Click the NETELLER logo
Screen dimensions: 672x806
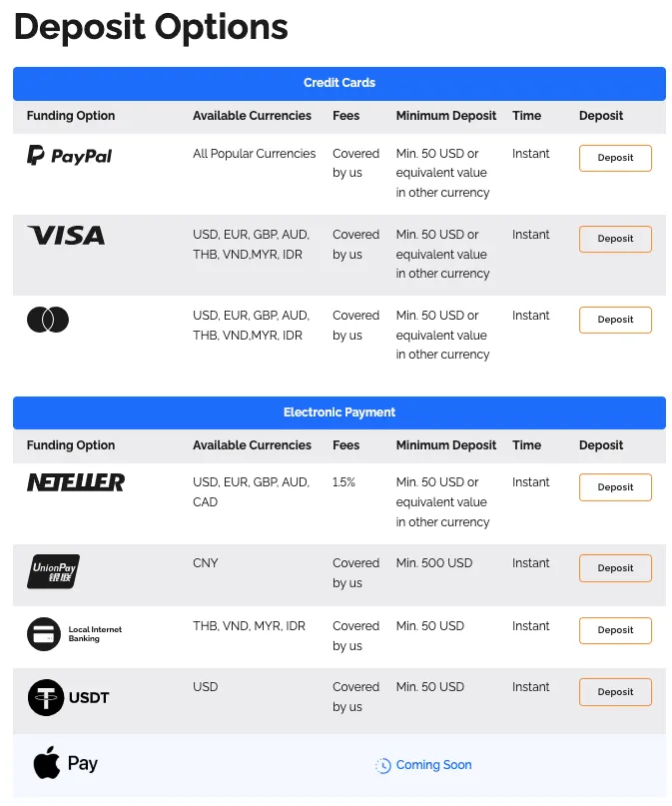(76, 482)
